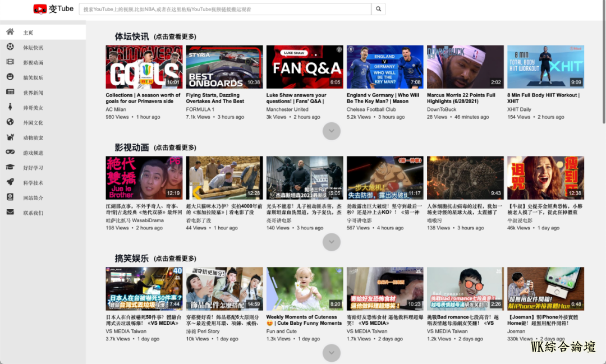
Task: Click the '46k Views' count text
Action: pos(518,228)
